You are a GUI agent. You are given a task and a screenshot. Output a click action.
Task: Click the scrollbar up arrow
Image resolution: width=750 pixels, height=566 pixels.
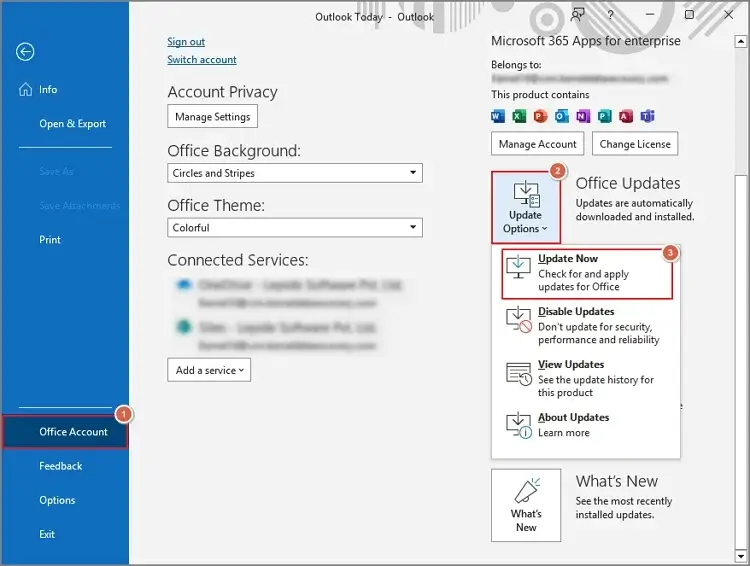[740, 40]
